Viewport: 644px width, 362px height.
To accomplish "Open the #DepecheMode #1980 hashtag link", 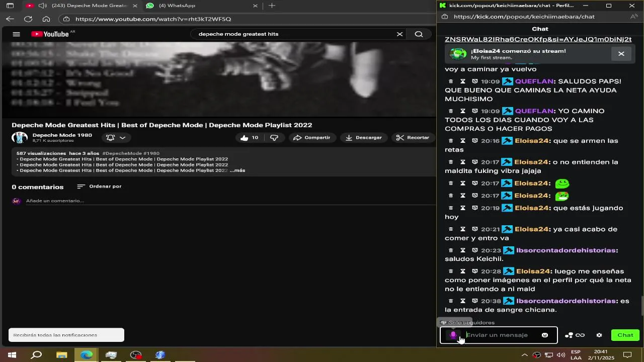I will [x=131, y=153].
